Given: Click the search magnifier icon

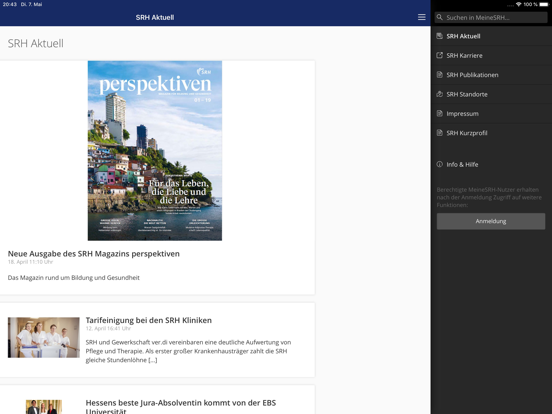Looking at the screenshot, I should point(439,17).
